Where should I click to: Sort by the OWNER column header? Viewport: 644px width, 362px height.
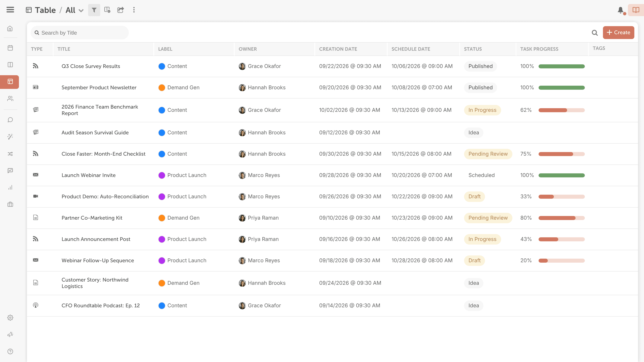(248, 49)
